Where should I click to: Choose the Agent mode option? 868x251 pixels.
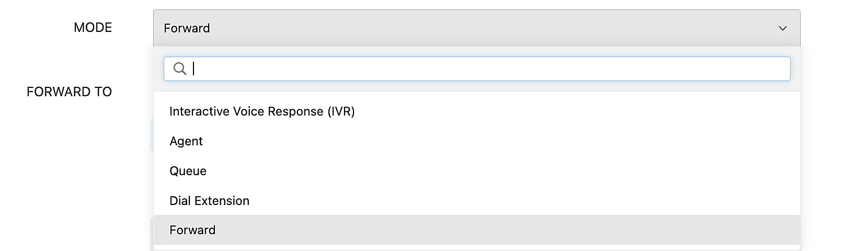(186, 141)
